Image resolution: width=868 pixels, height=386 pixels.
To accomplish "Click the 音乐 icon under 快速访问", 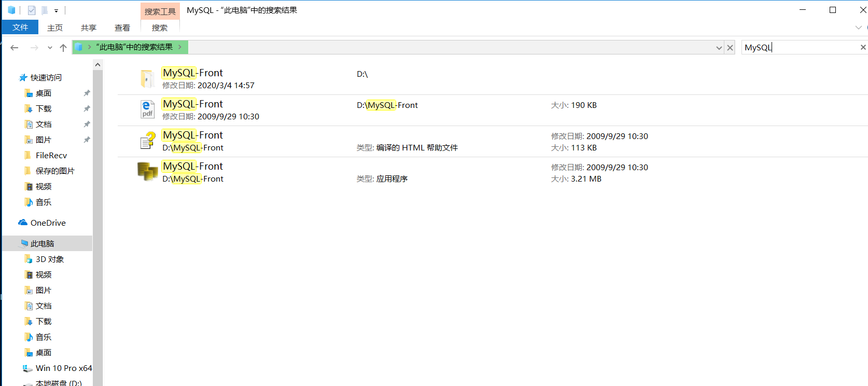I will point(29,202).
